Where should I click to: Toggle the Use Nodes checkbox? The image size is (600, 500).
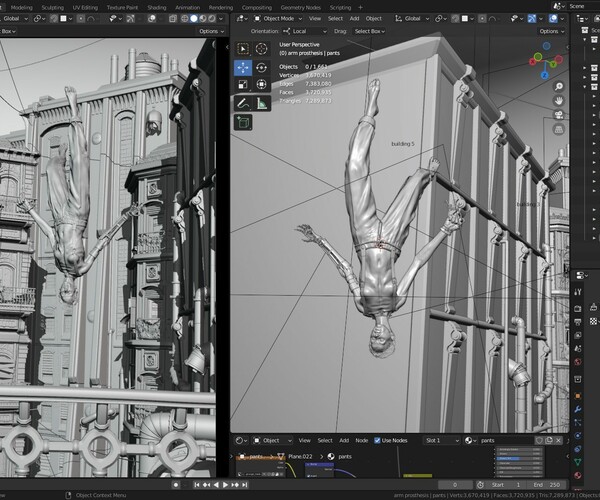[x=378, y=440]
